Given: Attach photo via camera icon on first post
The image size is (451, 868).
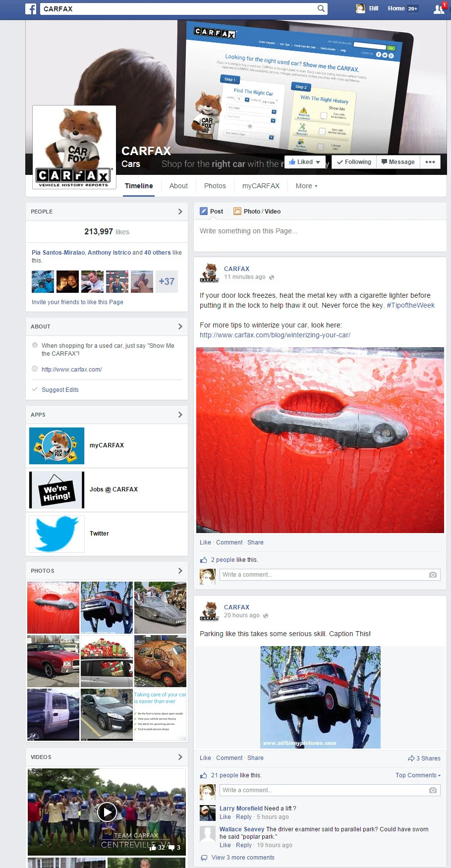Looking at the screenshot, I should coord(433,575).
